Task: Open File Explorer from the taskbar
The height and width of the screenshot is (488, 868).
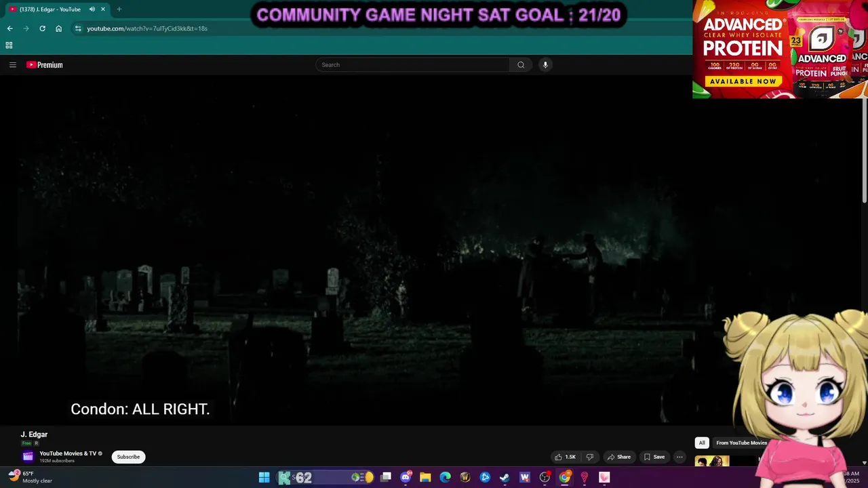Action: click(x=425, y=478)
